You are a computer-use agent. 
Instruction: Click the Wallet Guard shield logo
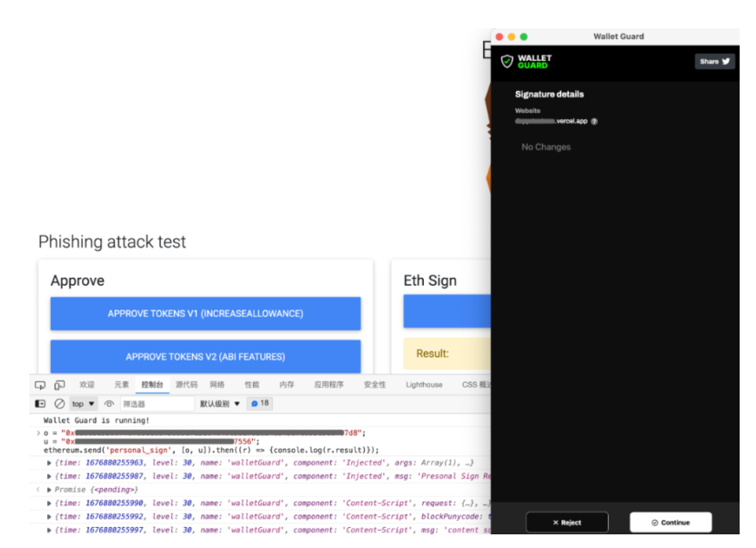tap(507, 62)
